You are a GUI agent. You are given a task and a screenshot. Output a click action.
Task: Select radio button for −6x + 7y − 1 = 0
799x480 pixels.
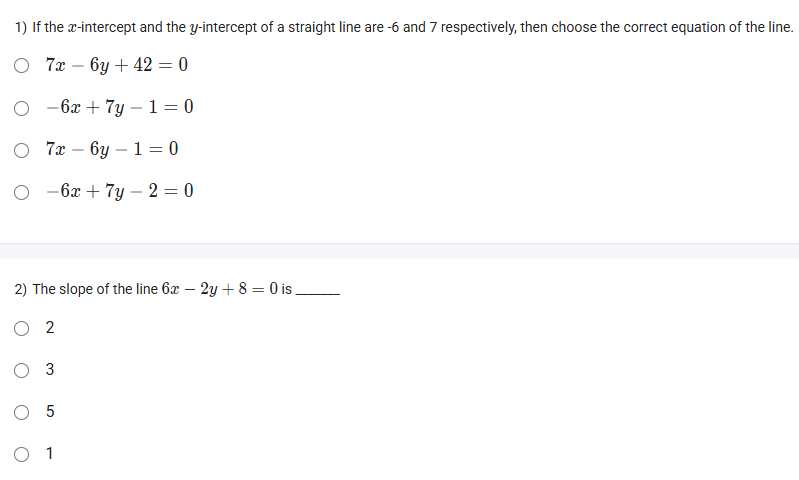click(x=22, y=108)
